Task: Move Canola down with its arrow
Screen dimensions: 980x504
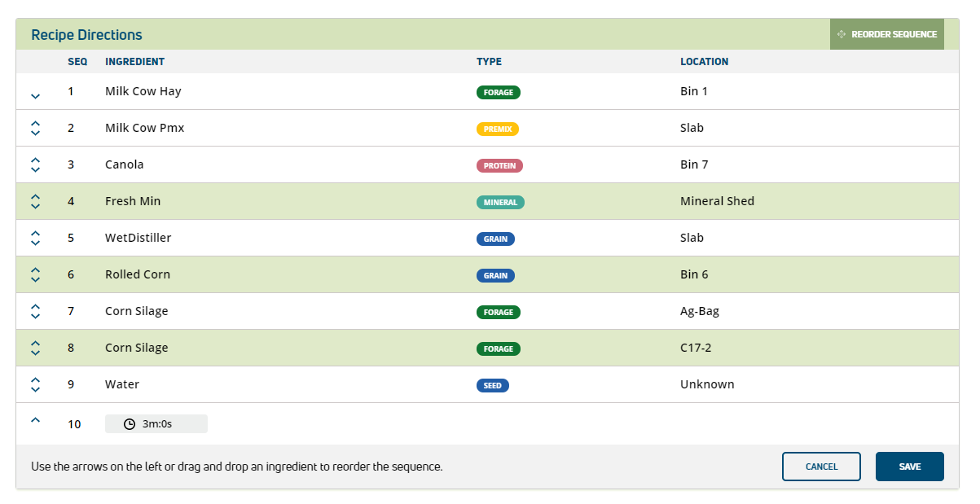Action: [x=35, y=169]
